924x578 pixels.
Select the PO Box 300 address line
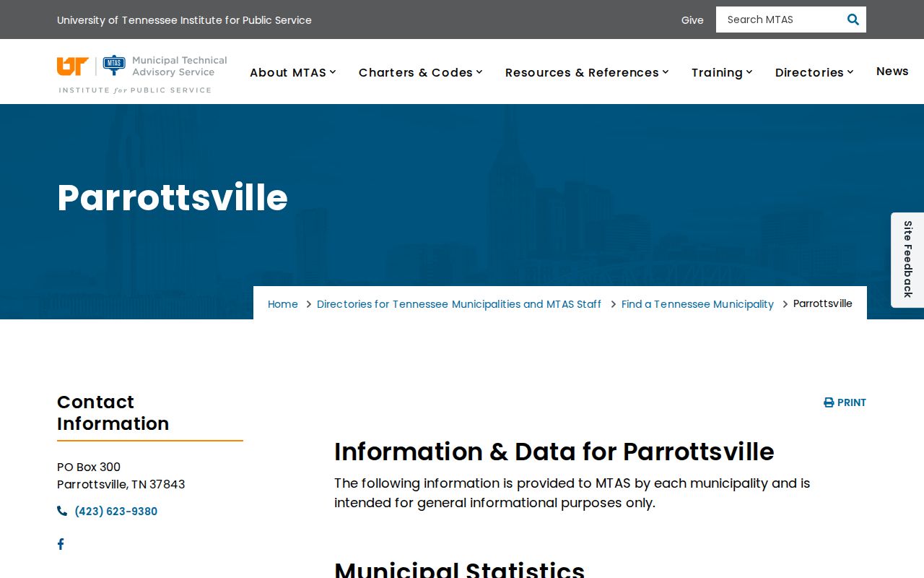tap(89, 467)
